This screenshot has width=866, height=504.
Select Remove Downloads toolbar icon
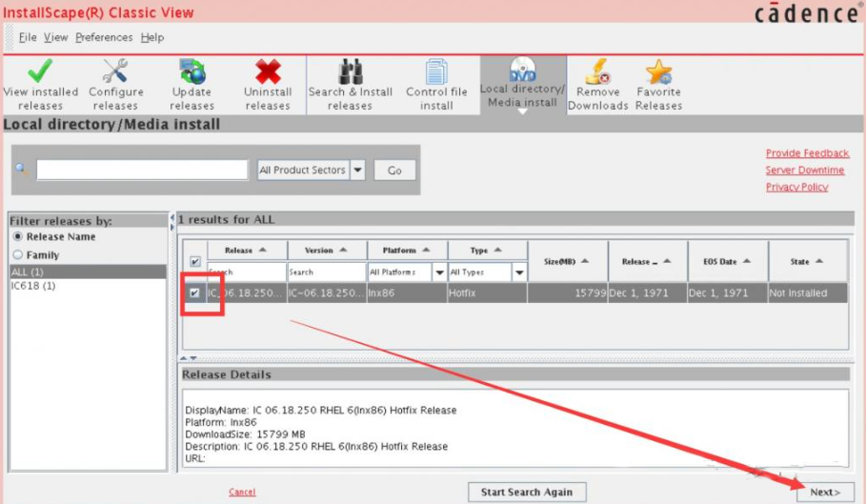597,72
